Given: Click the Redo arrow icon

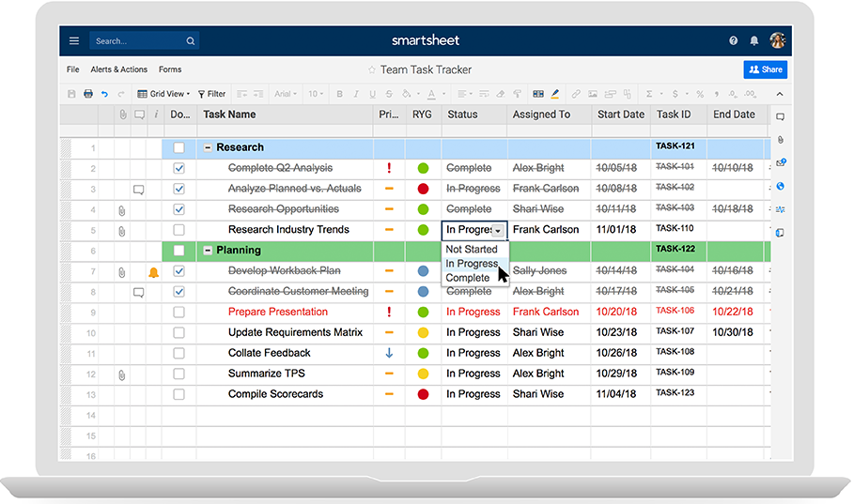Looking at the screenshot, I should pos(121,94).
